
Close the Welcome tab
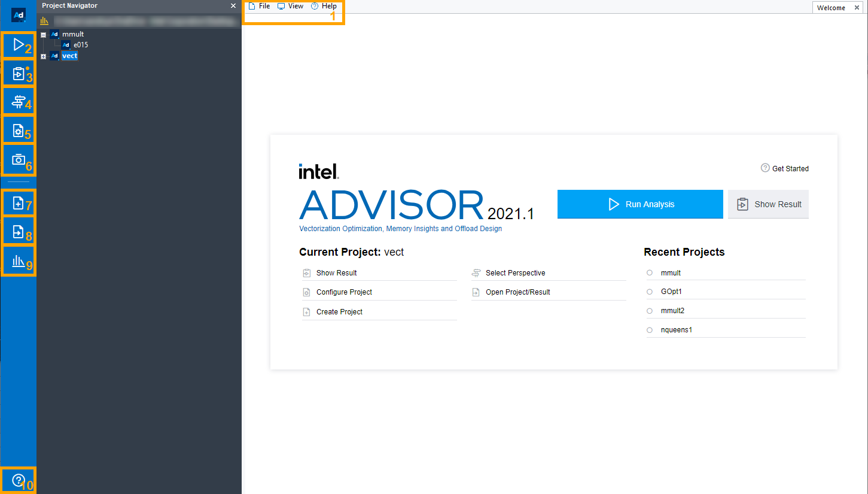click(x=857, y=8)
